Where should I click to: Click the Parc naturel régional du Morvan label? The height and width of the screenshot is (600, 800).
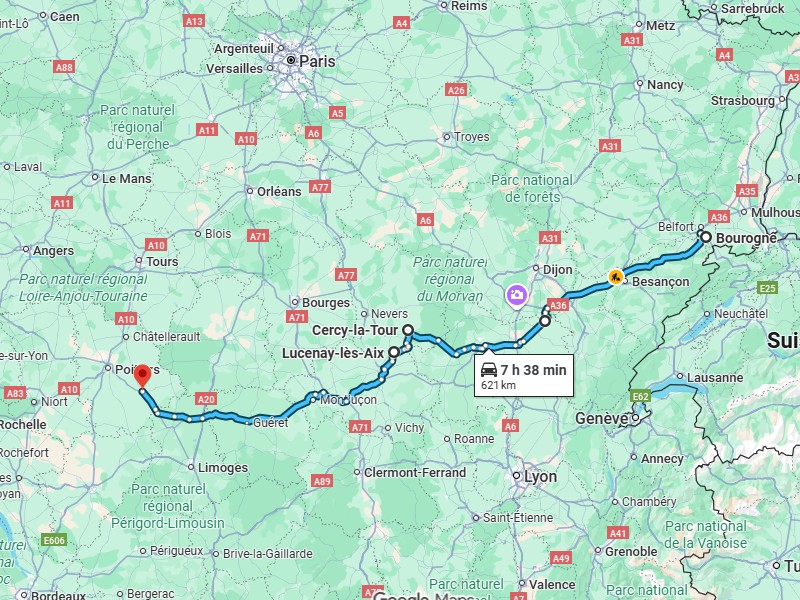click(450, 279)
